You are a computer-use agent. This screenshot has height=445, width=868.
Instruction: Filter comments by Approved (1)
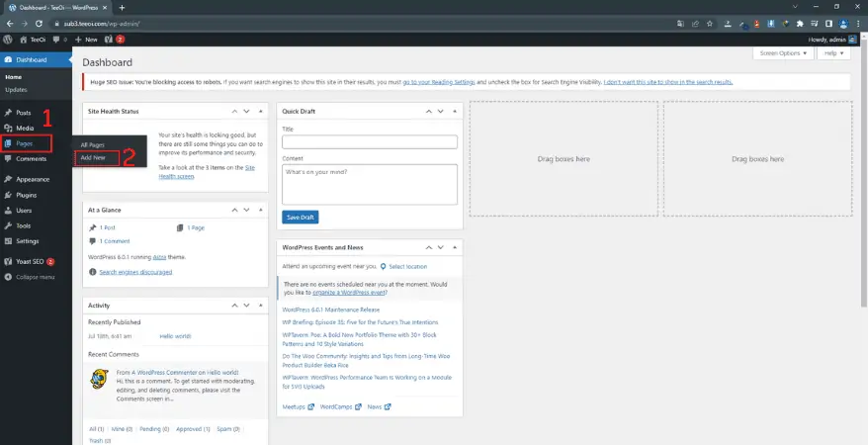pos(193,429)
